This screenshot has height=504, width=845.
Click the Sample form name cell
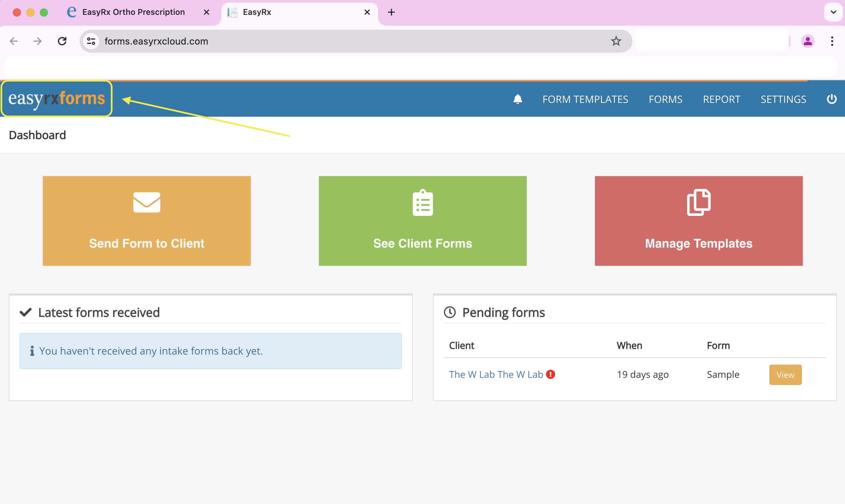[723, 374]
